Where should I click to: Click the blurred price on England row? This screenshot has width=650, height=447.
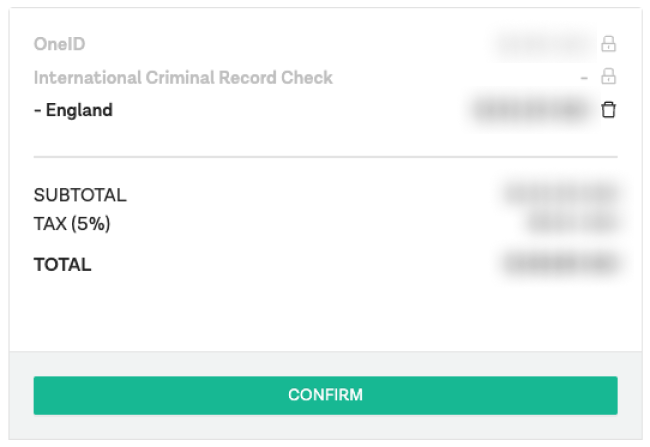(x=531, y=110)
